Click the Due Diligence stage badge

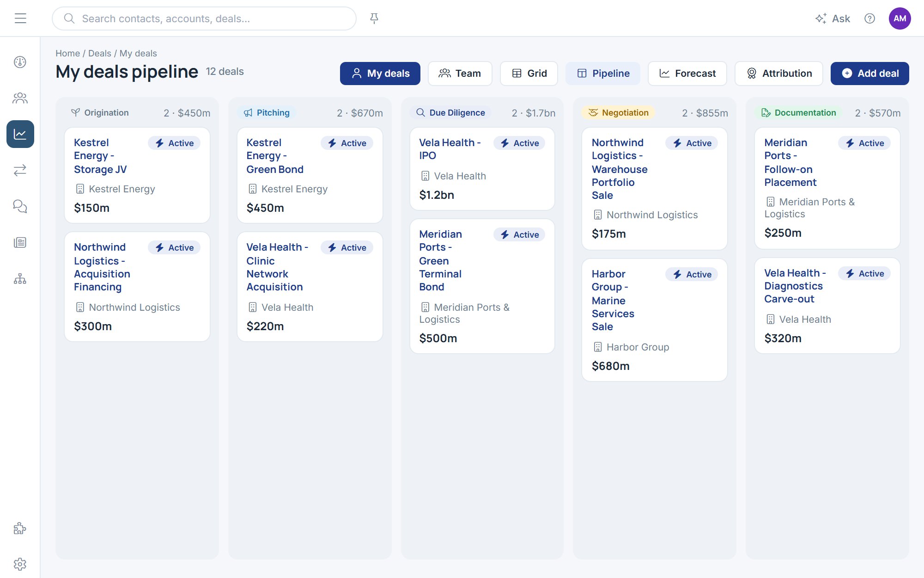pos(450,113)
